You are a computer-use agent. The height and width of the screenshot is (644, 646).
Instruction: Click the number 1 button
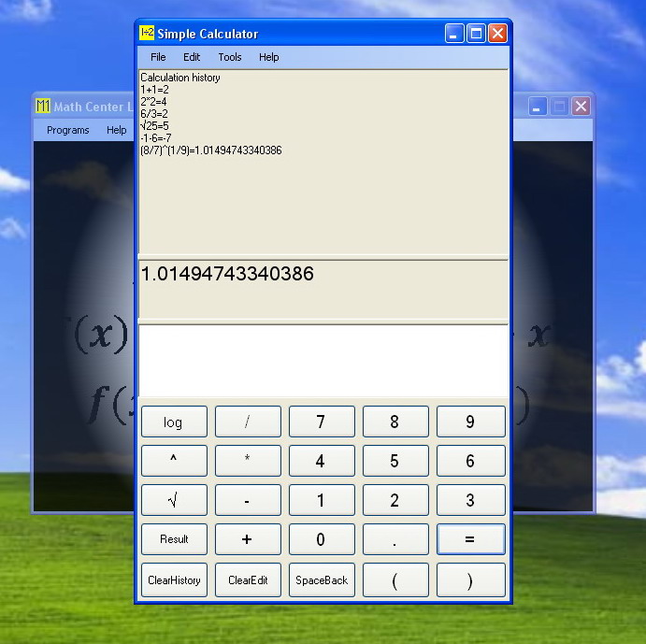(x=322, y=500)
